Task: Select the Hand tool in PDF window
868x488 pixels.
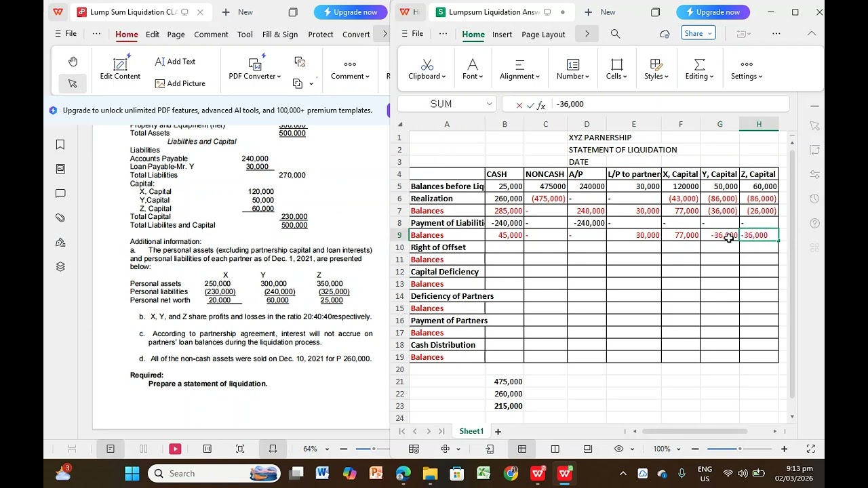Action: point(73,62)
